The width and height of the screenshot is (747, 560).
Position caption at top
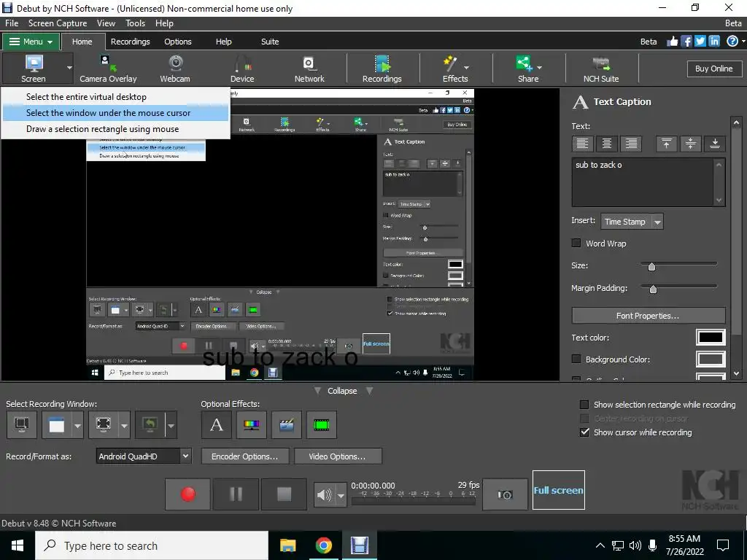pos(667,144)
